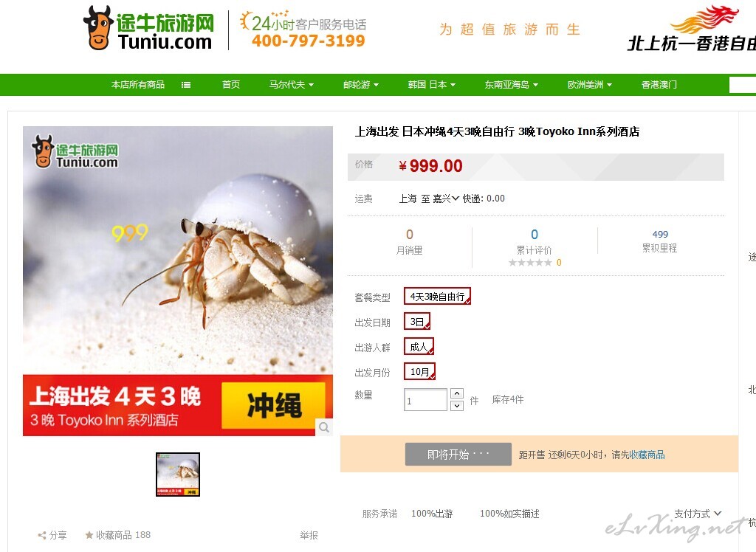This screenshot has width=756, height=552.
Task: Select the 4天3晚自由行 package option
Action: 437,297
